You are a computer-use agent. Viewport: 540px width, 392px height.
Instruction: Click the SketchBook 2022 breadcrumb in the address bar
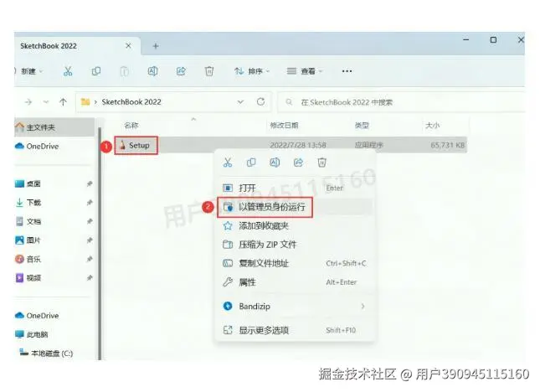(131, 102)
